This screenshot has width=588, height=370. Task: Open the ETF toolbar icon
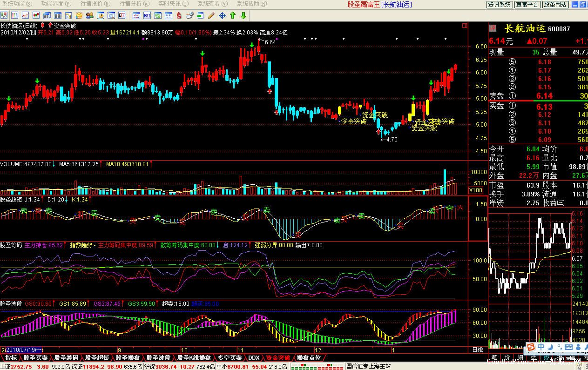coord(122,15)
